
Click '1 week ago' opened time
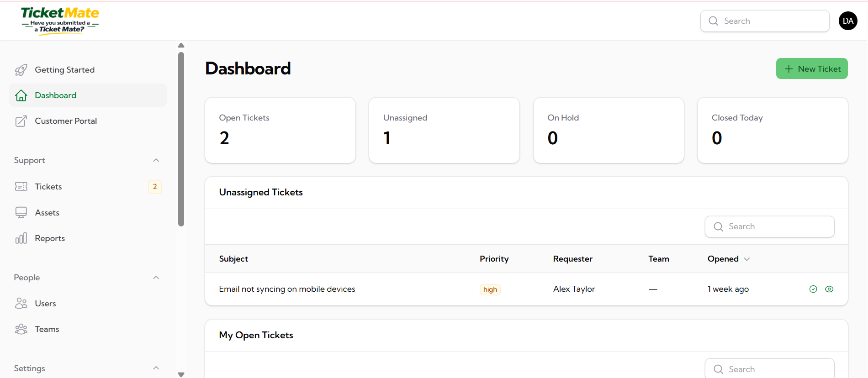point(728,289)
